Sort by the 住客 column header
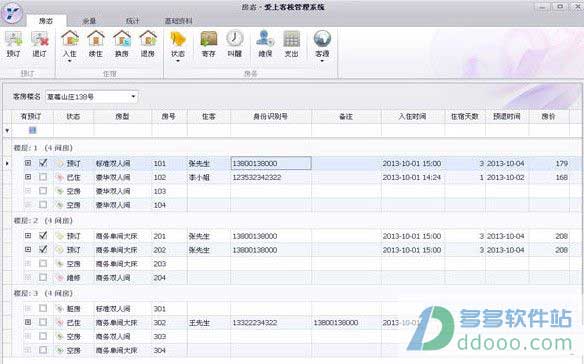Image resolution: width=584 pixels, height=364 pixels. [x=209, y=117]
